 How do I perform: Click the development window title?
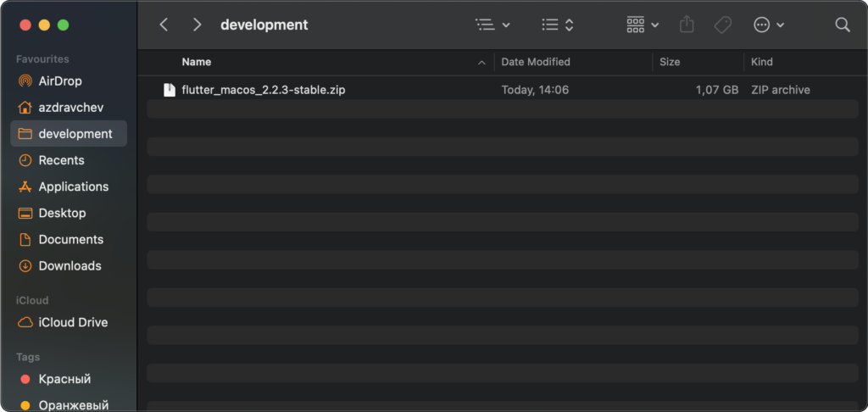264,25
